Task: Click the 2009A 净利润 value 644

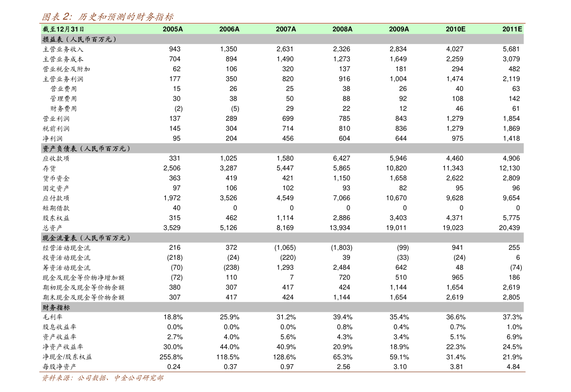Action: (401, 138)
